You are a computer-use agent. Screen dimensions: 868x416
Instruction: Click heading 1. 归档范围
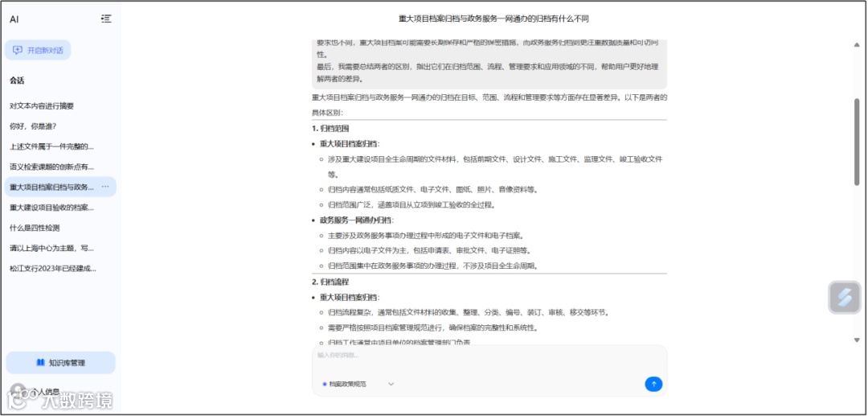pyautogui.click(x=330, y=128)
